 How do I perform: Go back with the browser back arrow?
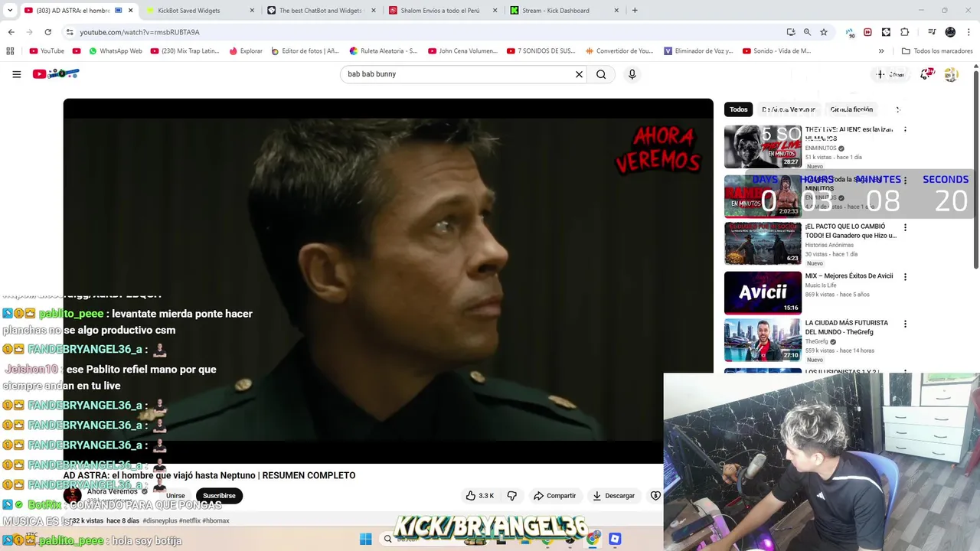coord(11,32)
